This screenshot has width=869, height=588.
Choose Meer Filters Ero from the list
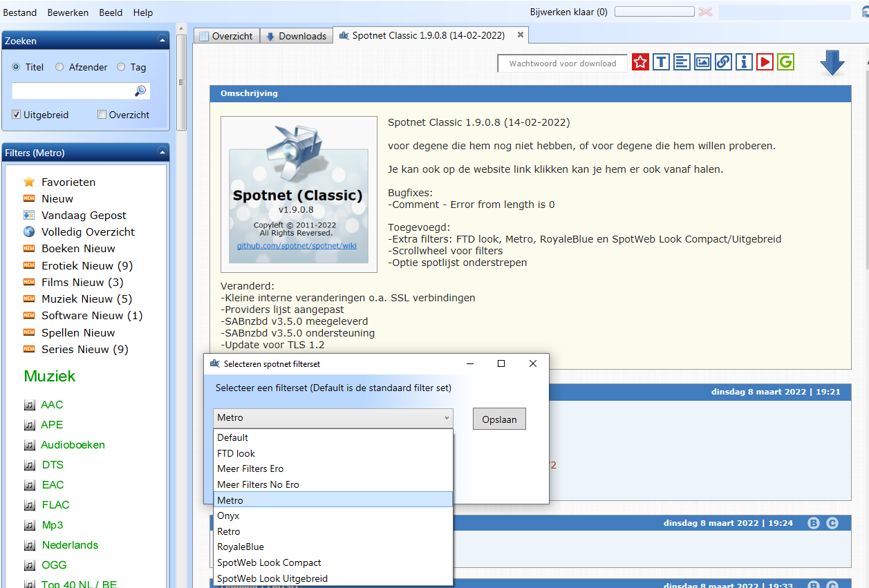tap(333, 468)
